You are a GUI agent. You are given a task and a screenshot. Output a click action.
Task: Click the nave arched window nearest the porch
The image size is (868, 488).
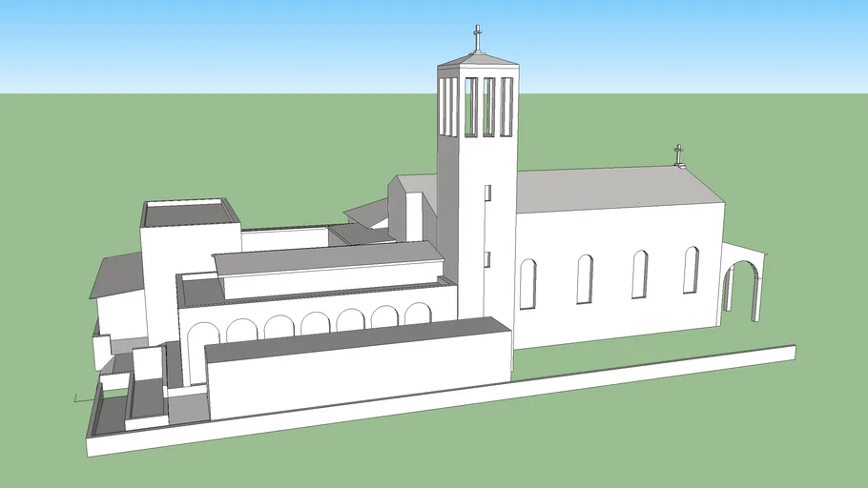691,270
